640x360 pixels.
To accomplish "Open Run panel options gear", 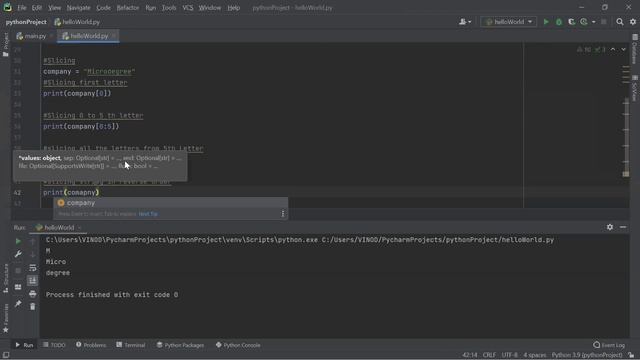I will click(x=610, y=227).
